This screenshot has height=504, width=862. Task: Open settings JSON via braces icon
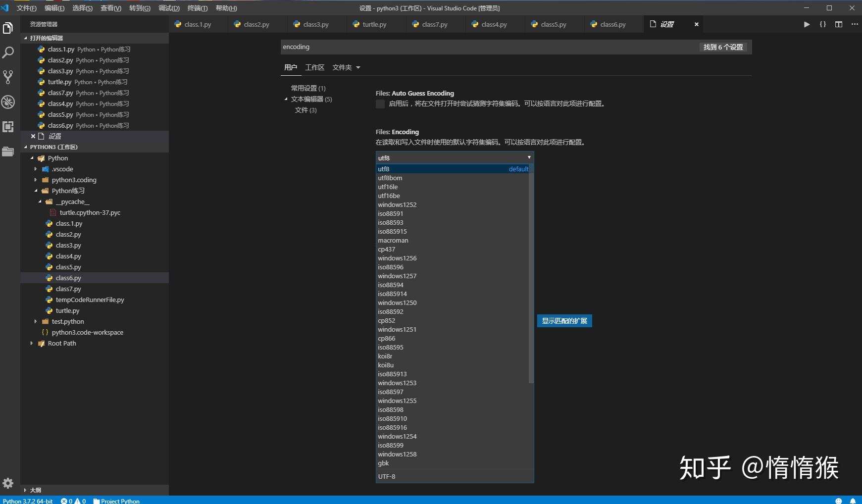click(822, 24)
